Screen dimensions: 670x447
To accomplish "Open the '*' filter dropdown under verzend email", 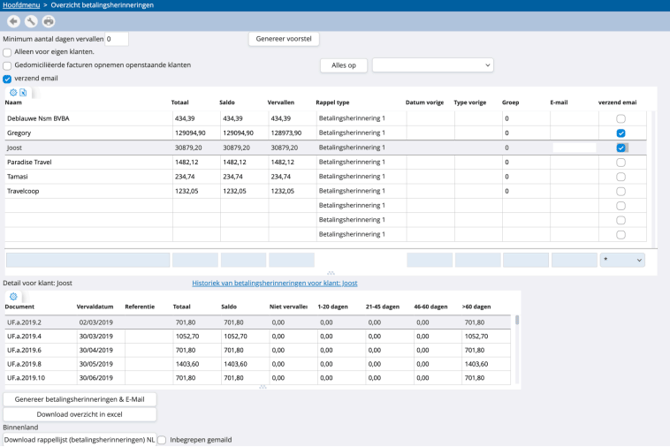I will [x=621, y=260].
